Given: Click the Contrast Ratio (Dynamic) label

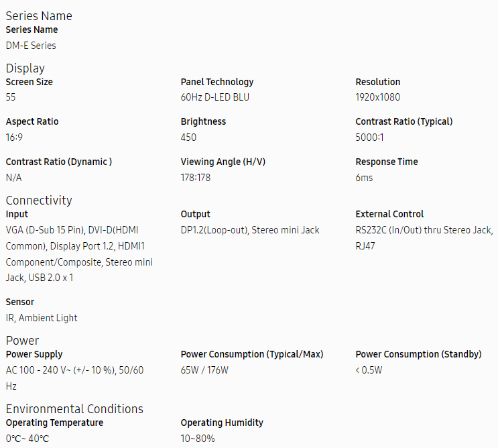Looking at the screenshot, I should click(x=59, y=162).
